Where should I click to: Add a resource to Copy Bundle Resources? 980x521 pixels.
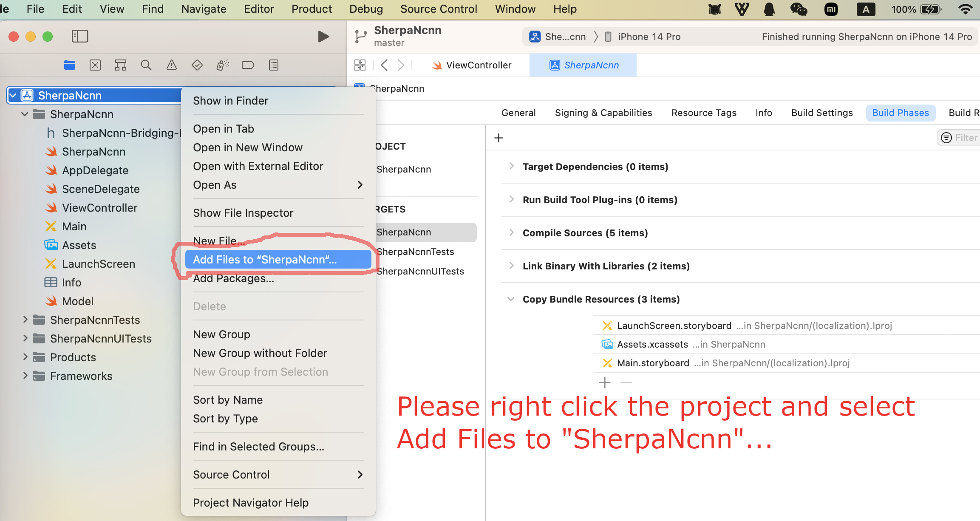[x=605, y=383]
